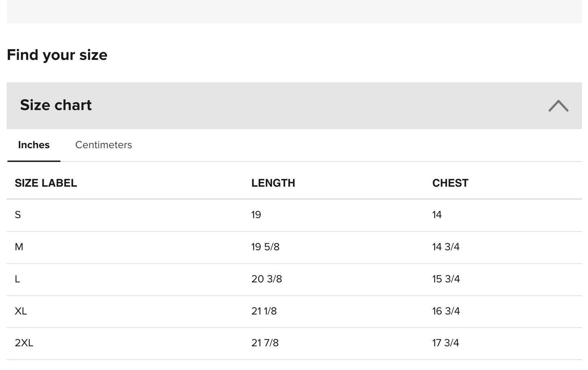This screenshot has width=588, height=370.
Task: Click the chest value 14 for size S
Action: [x=436, y=215]
